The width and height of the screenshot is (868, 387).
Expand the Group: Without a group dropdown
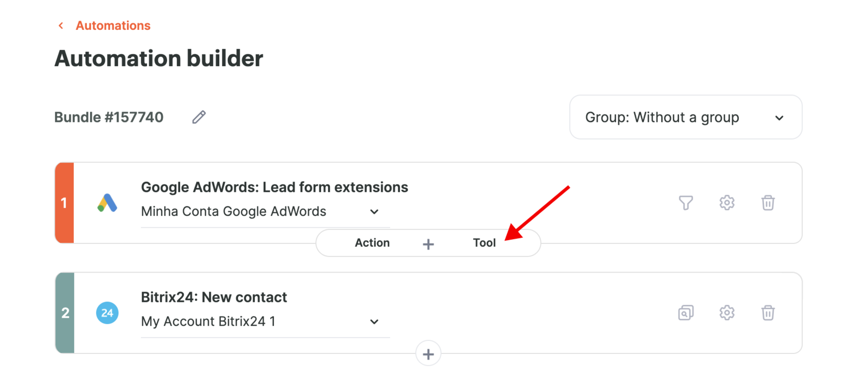click(686, 117)
